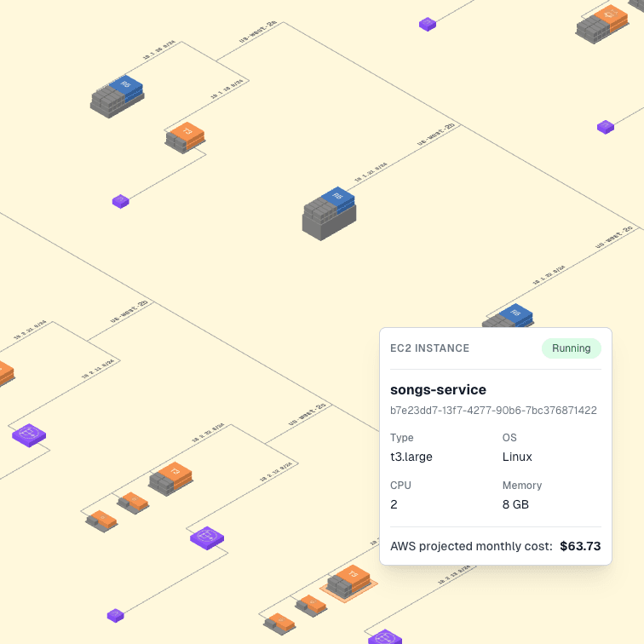Click the CPU value 2
Screen dimensions: 644x644
coord(394,504)
